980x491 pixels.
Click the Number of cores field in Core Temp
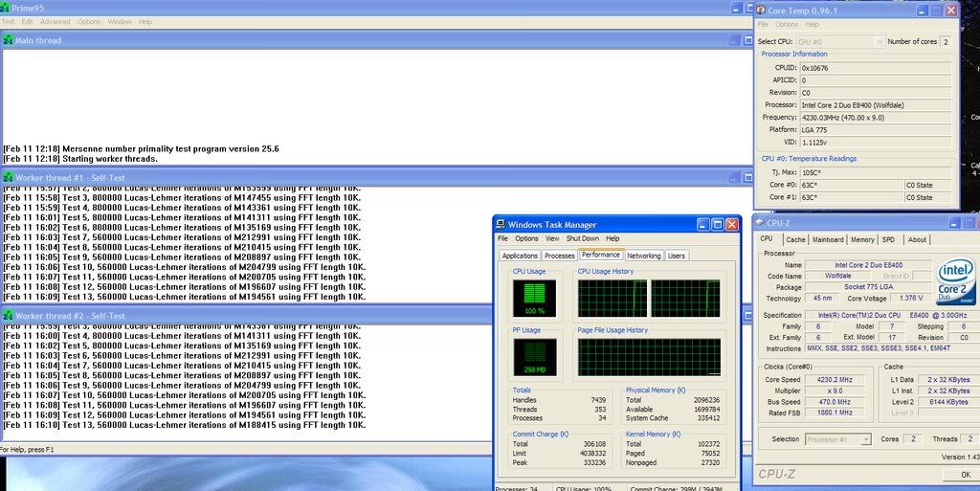pyautogui.click(x=946, y=42)
